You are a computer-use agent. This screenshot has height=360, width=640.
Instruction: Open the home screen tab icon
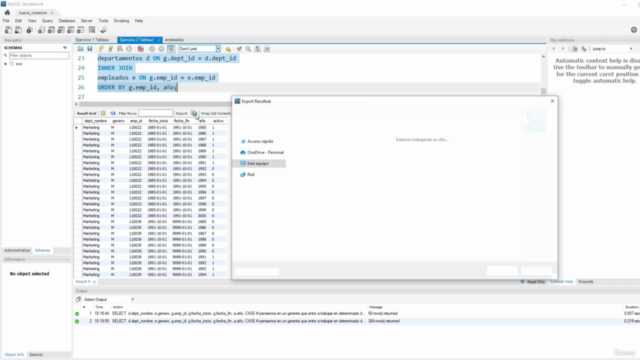click(x=7, y=13)
